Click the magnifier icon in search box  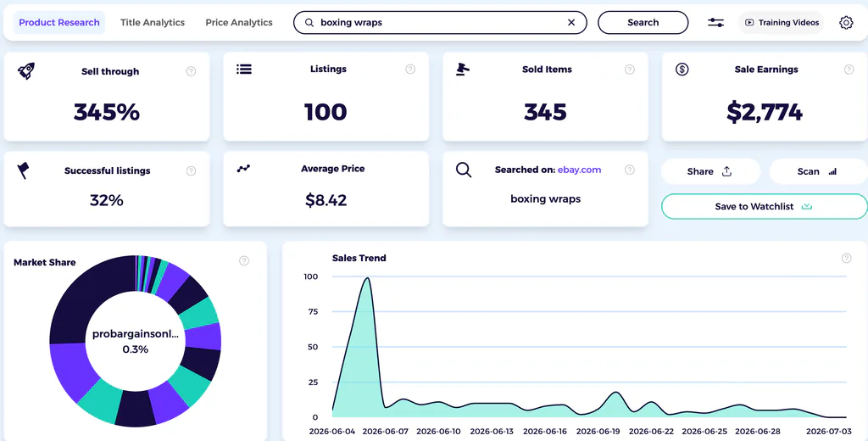[x=309, y=23]
